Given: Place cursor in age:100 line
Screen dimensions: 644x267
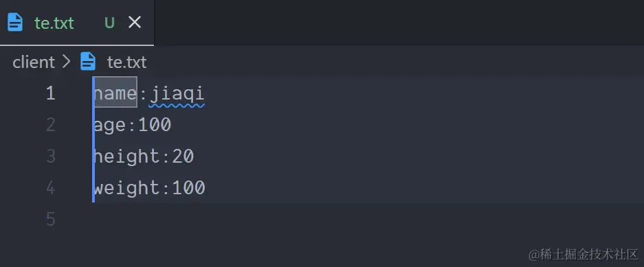Looking at the screenshot, I should pyautogui.click(x=132, y=125).
